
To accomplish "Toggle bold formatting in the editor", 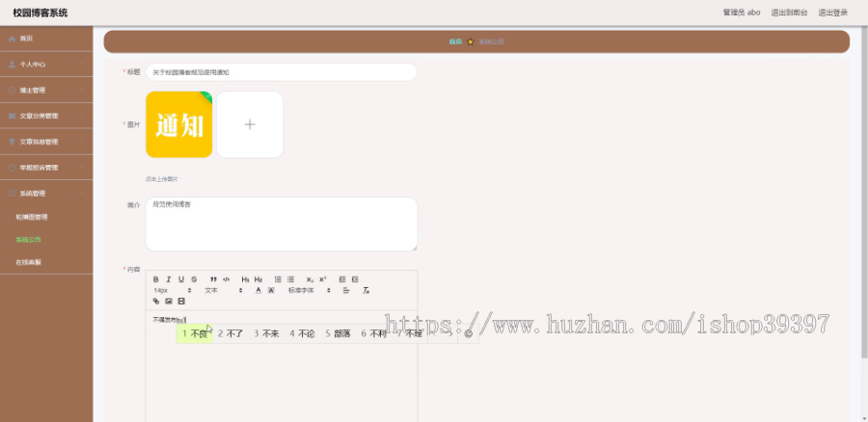I will pyautogui.click(x=156, y=279).
